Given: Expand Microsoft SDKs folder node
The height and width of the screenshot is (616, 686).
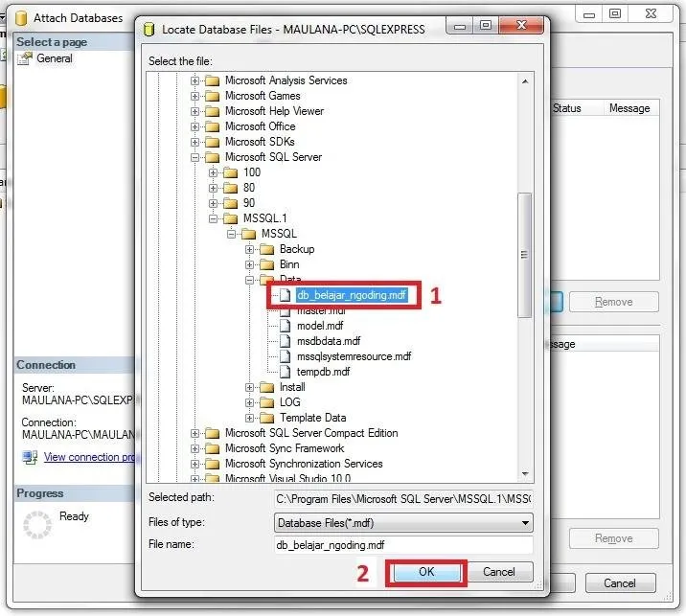Looking at the screenshot, I should pos(195,142).
